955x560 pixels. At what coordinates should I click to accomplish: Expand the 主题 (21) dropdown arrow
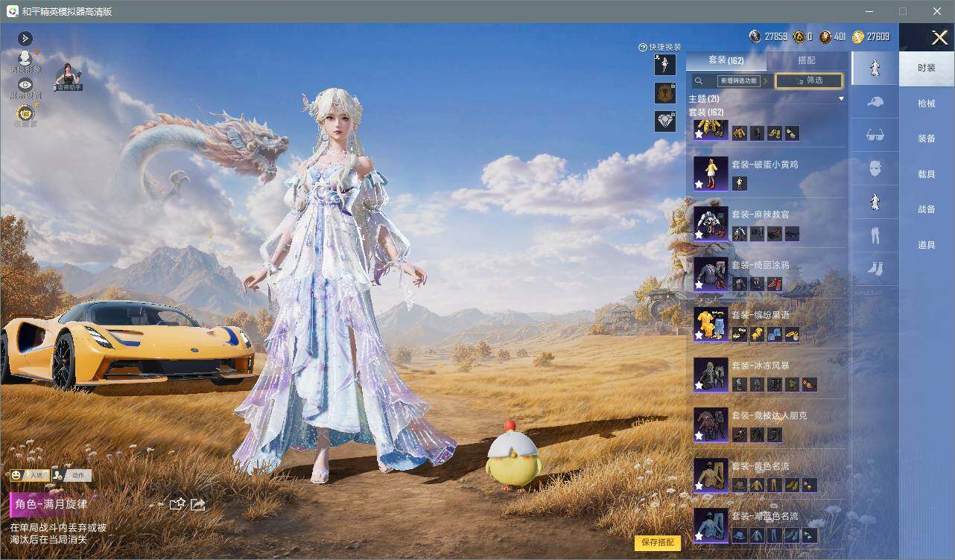pyautogui.click(x=841, y=98)
